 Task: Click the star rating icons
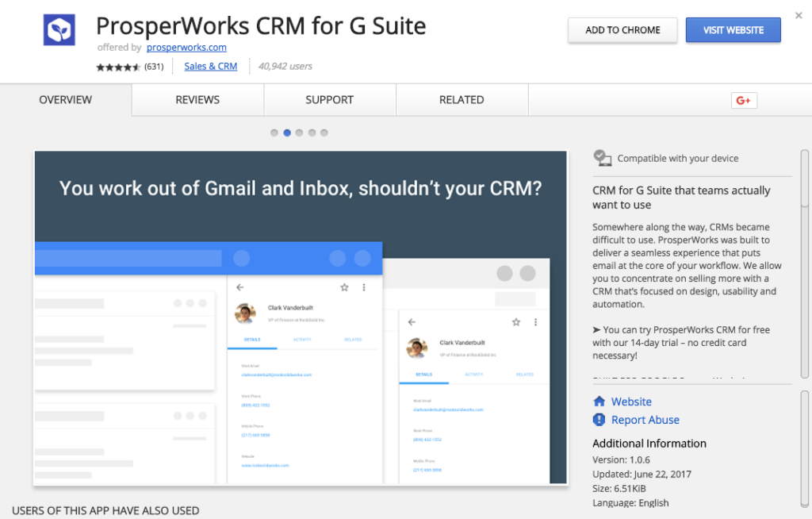118,67
